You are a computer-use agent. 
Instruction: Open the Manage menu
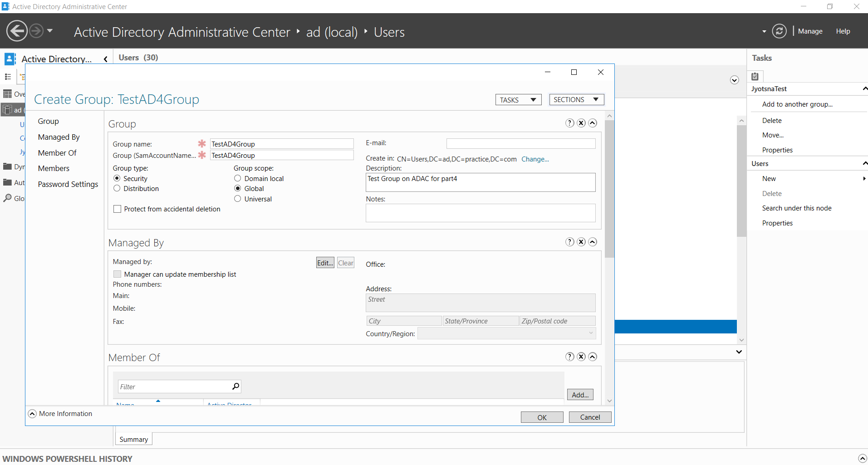click(x=810, y=31)
